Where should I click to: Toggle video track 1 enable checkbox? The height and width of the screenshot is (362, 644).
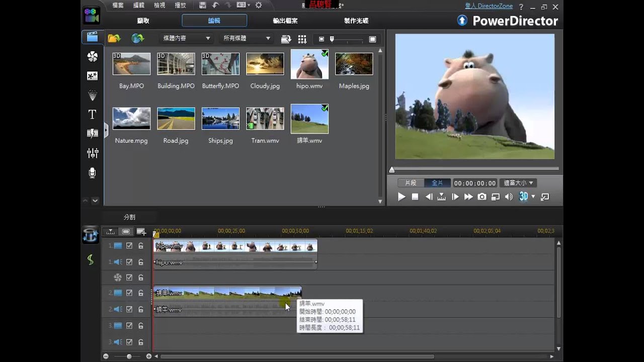[129, 246]
